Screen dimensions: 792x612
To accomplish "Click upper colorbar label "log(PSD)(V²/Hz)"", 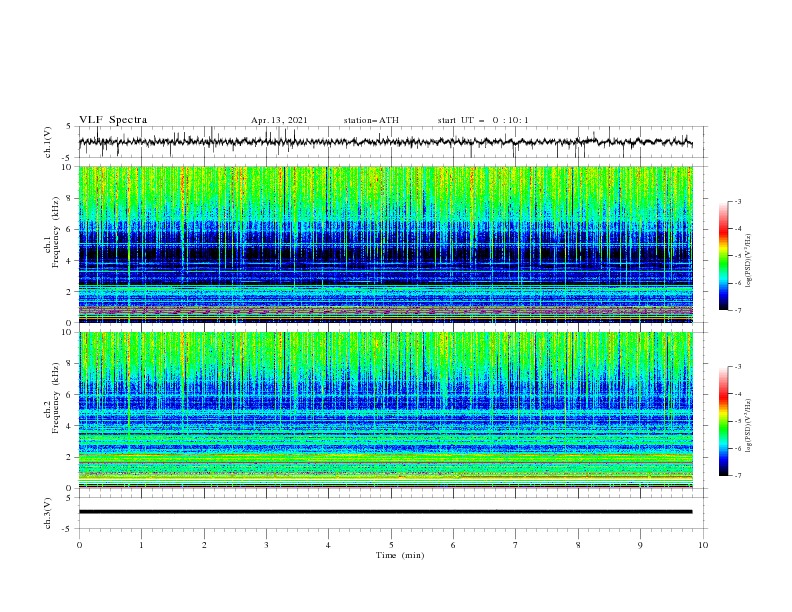I will click(749, 261).
